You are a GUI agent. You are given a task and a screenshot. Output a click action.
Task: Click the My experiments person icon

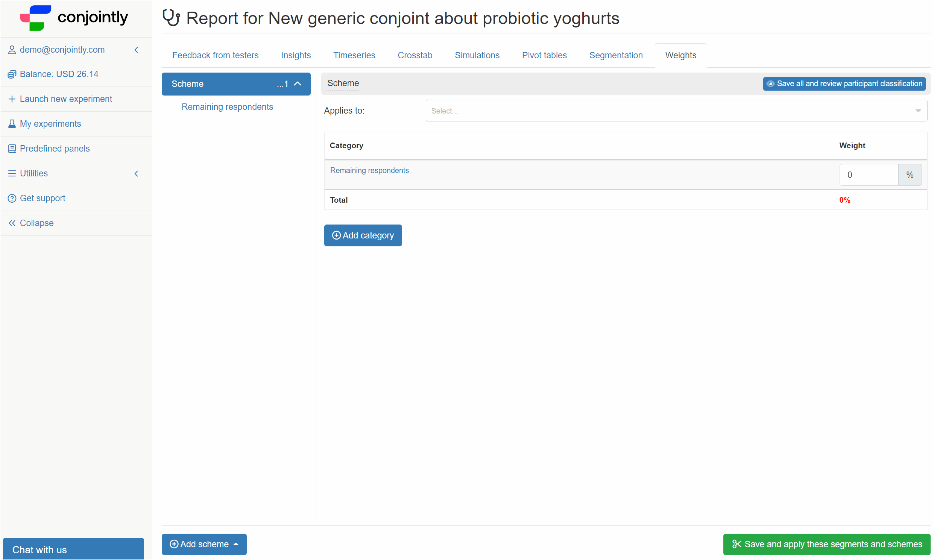(x=12, y=123)
